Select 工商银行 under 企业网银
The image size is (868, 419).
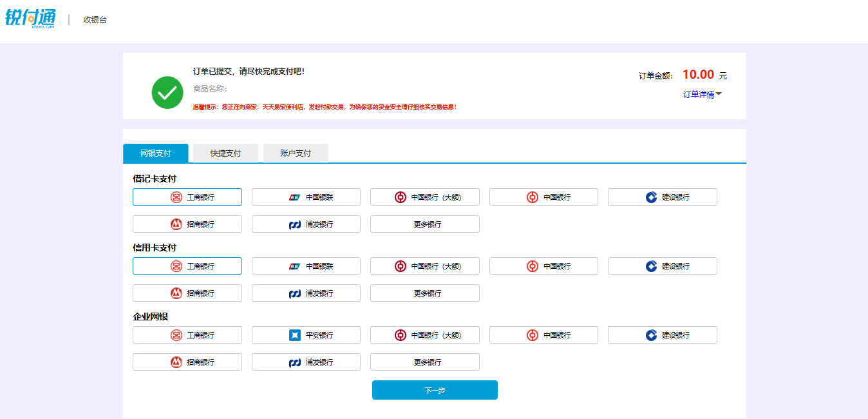(187, 335)
